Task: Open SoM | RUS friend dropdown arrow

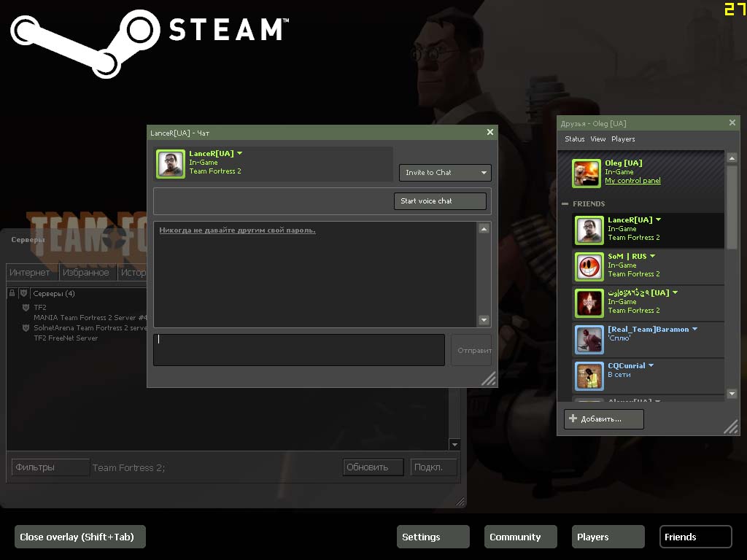Action: 652,256
